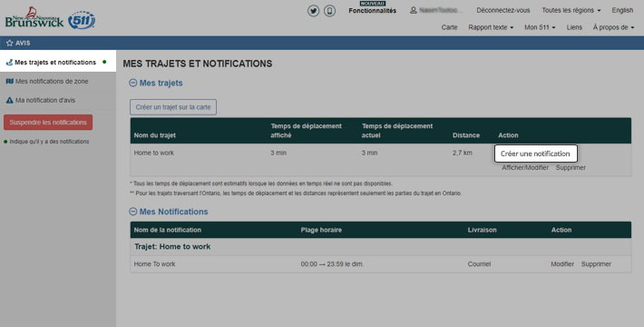Click the New Brunswick 511 logo
The image size is (644, 327).
(50, 18)
